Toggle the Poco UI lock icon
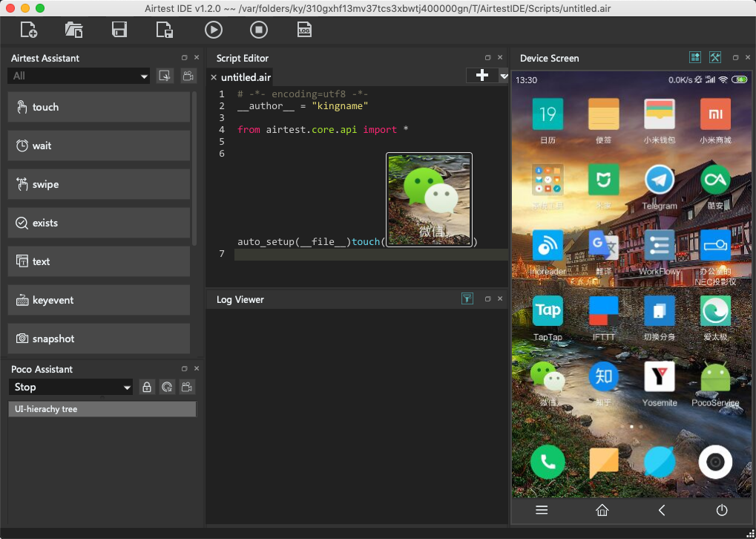 pyautogui.click(x=147, y=387)
